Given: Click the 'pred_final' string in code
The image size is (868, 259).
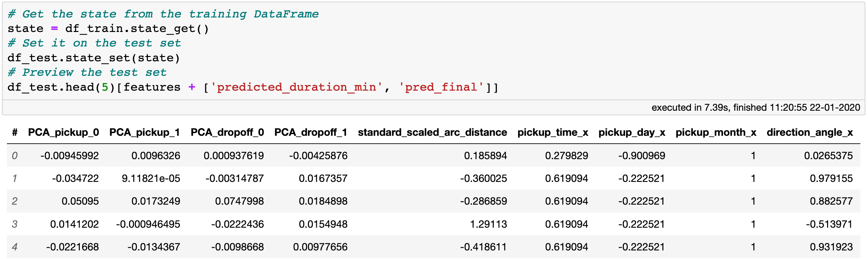Looking at the screenshot, I should (x=441, y=87).
